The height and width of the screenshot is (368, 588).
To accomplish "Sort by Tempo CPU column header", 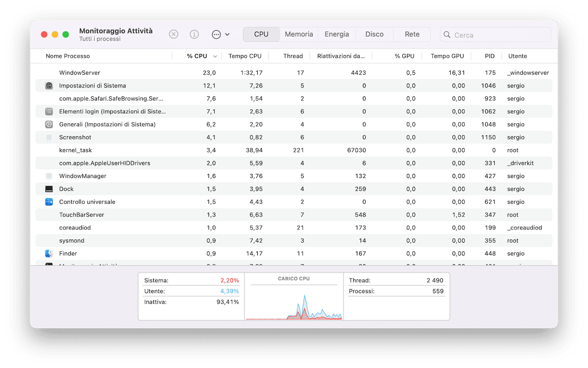I will pyautogui.click(x=245, y=56).
